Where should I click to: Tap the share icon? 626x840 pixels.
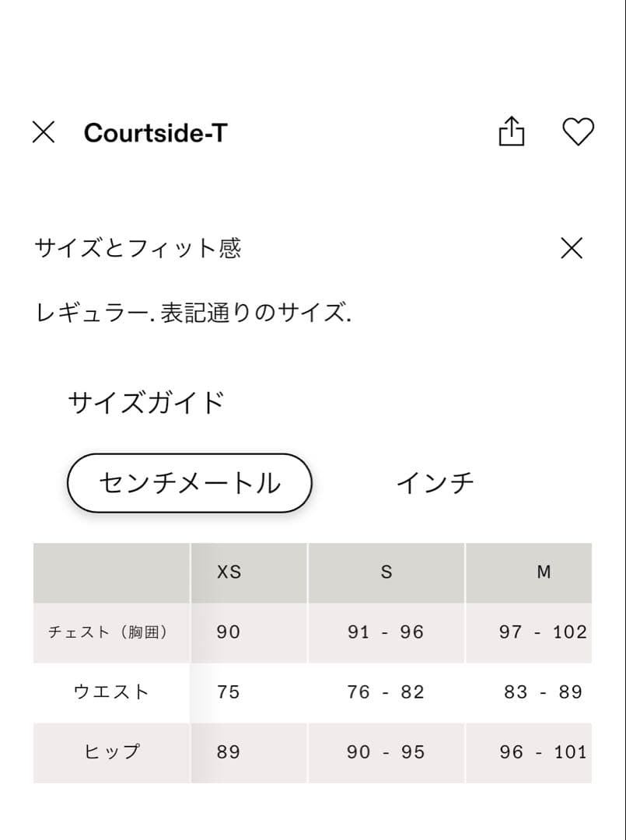pyautogui.click(x=512, y=132)
